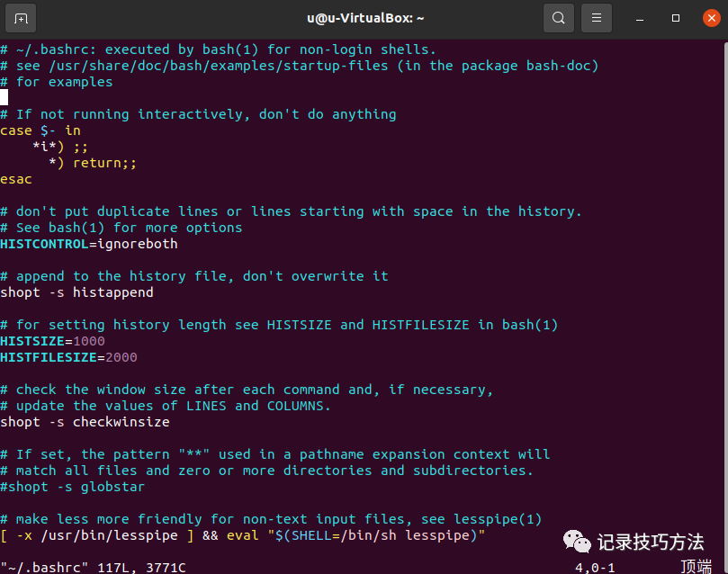This screenshot has width=728, height=574.
Task: Minimize the terminal window
Action: (x=640, y=19)
